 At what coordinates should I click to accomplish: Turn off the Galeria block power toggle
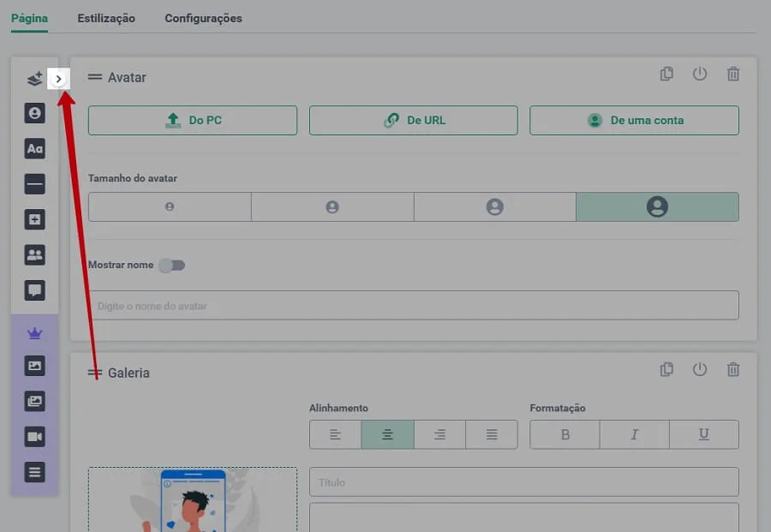[700, 370]
